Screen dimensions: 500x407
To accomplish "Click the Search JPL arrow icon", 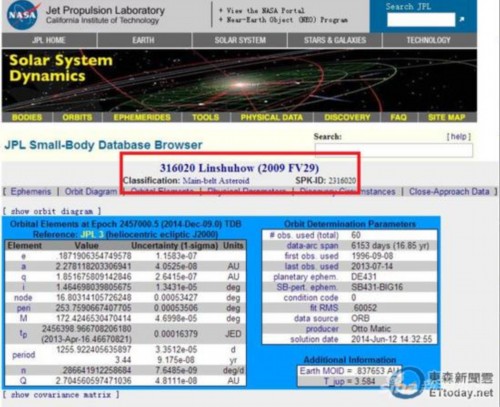I will (462, 19).
